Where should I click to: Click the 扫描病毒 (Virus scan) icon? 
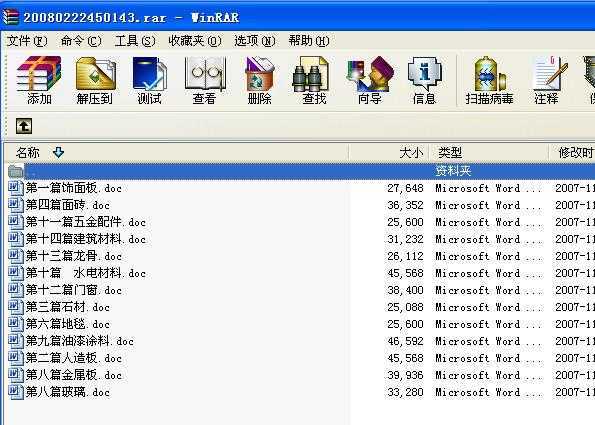click(489, 80)
